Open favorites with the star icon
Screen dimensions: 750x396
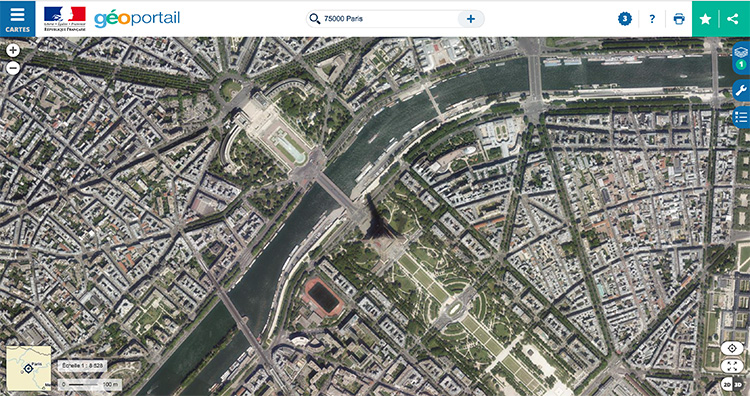tap(705, 19)
